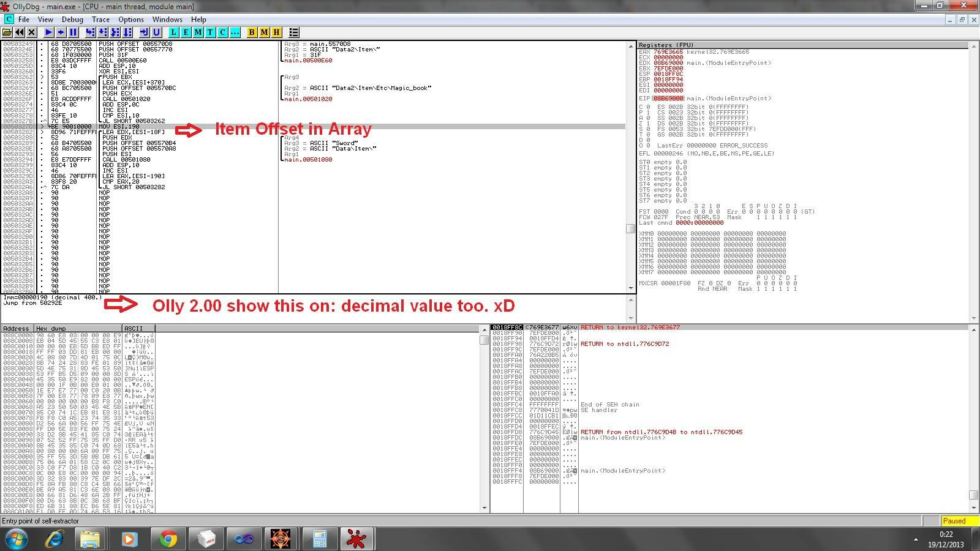Click the Magic_book ASCII comment
Screen dimensions: 980x551
[x=357, y=88]
